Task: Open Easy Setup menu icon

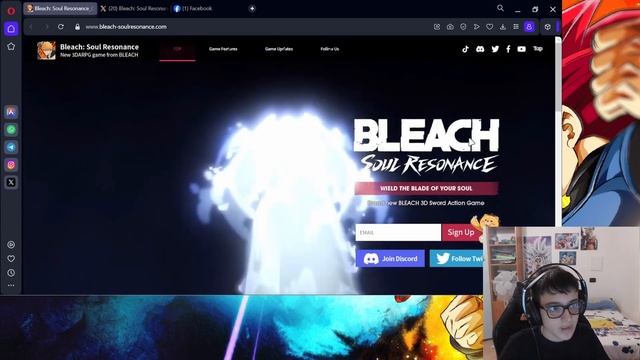Action: pos(516,27)
